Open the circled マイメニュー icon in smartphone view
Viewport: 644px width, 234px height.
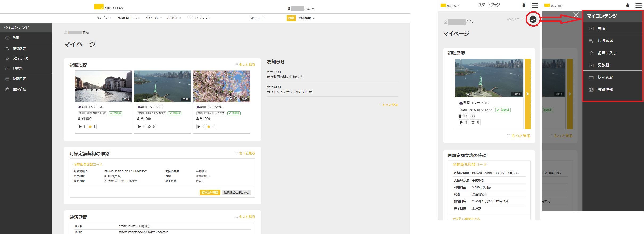click(x=533, y=19)
